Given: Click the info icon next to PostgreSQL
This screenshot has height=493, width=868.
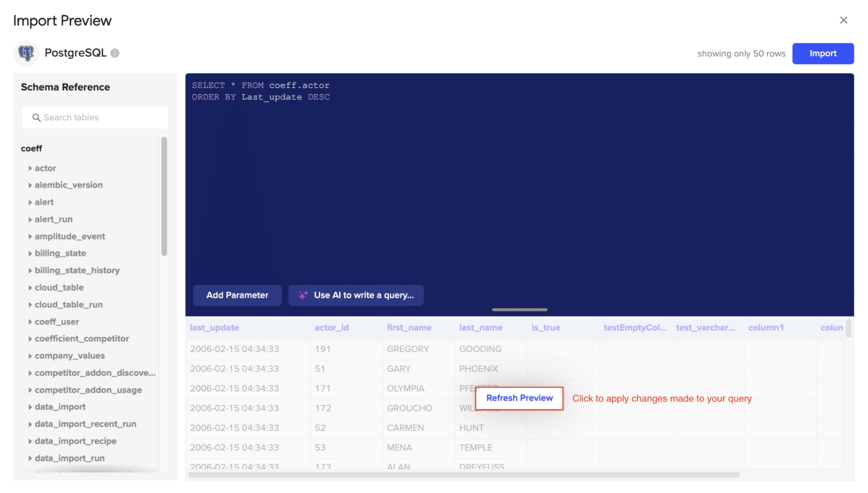Looking at the screenshot, I should click(x=115, y=53).
